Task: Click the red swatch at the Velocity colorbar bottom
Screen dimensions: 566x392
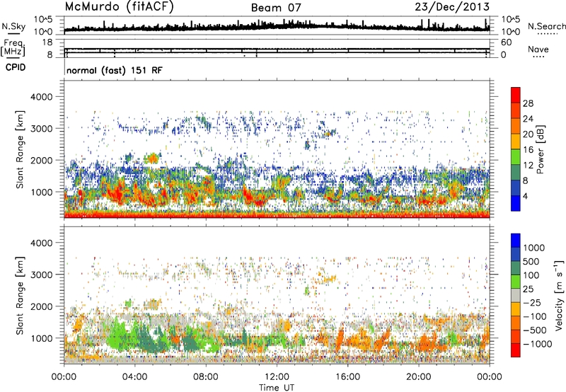Action: tap(516, 350)
